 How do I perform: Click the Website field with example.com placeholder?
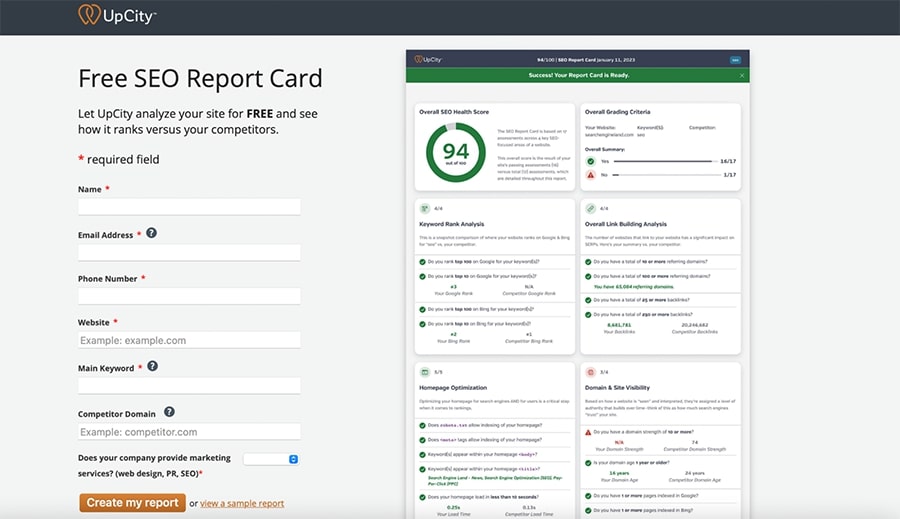point(189,340)
